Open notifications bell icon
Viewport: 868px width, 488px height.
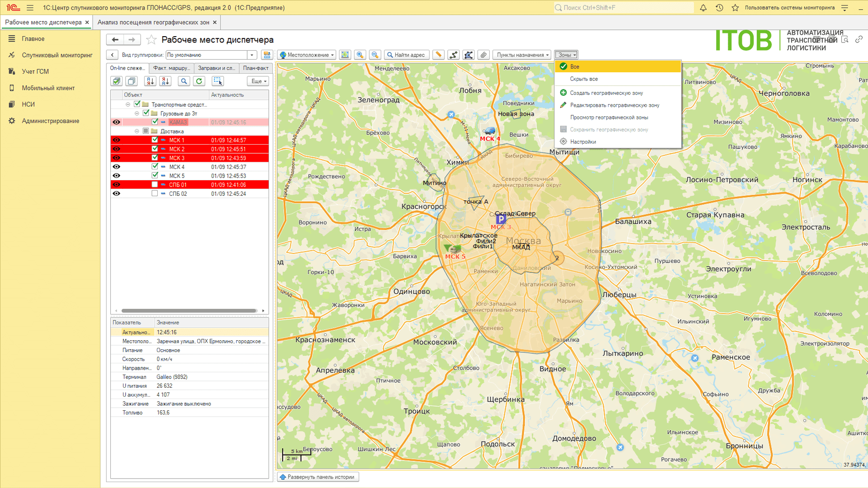pyautogui.click(x=703, y=8)
